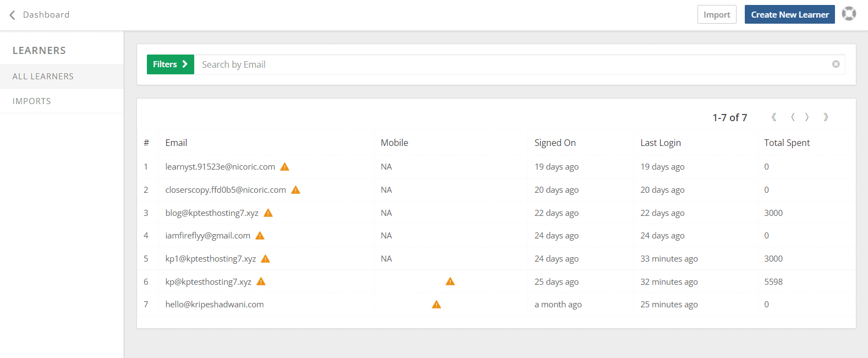Click warning icon next to learnyst.91523e@nicoric.com
Screen dimensions: 868x358
pyautogui.click(x=284, y=167)
